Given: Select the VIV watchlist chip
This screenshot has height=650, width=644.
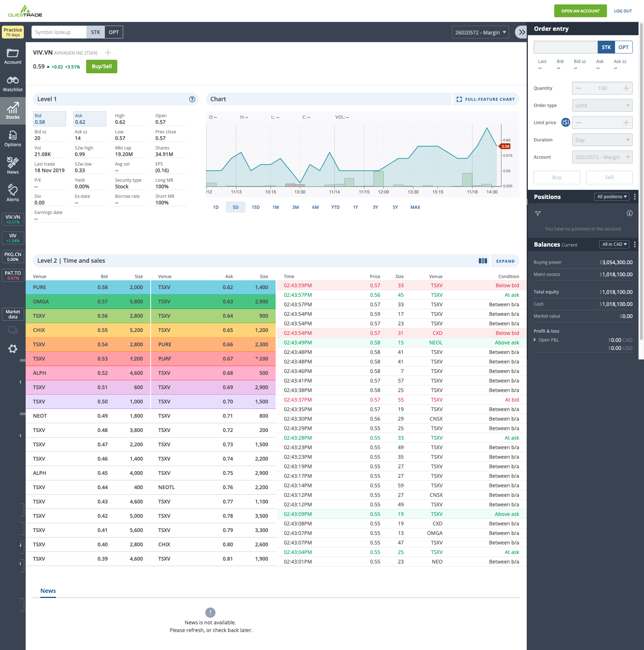Looking at the screenshot, I should pyautogui.click(x=13, y=238).
